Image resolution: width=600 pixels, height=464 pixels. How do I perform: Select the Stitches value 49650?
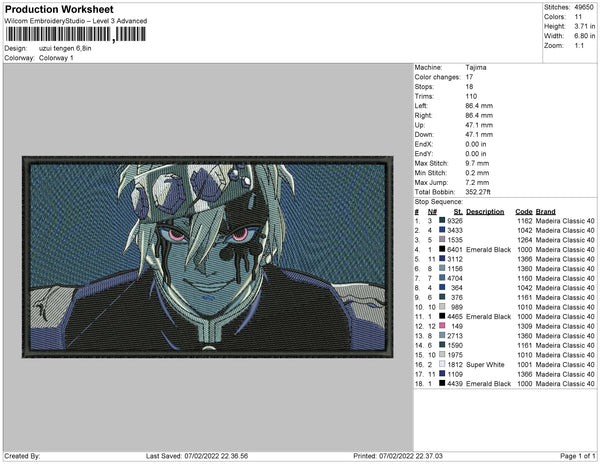(x=584, y=7)
